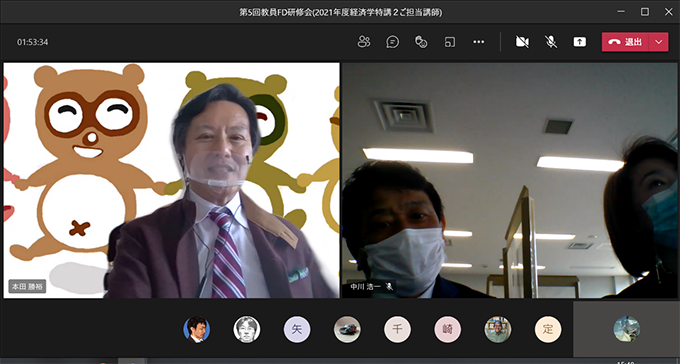The height and width of the screenshot is (364, 680).
Task: Click the 01:53:34 meeting timer
Action: (x=33, y=42)
